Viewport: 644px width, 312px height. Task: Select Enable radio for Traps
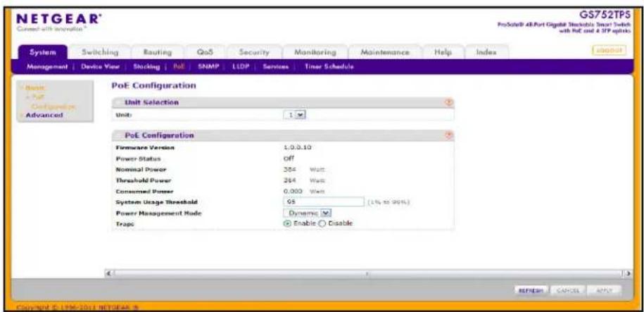(x=287, y=223)
